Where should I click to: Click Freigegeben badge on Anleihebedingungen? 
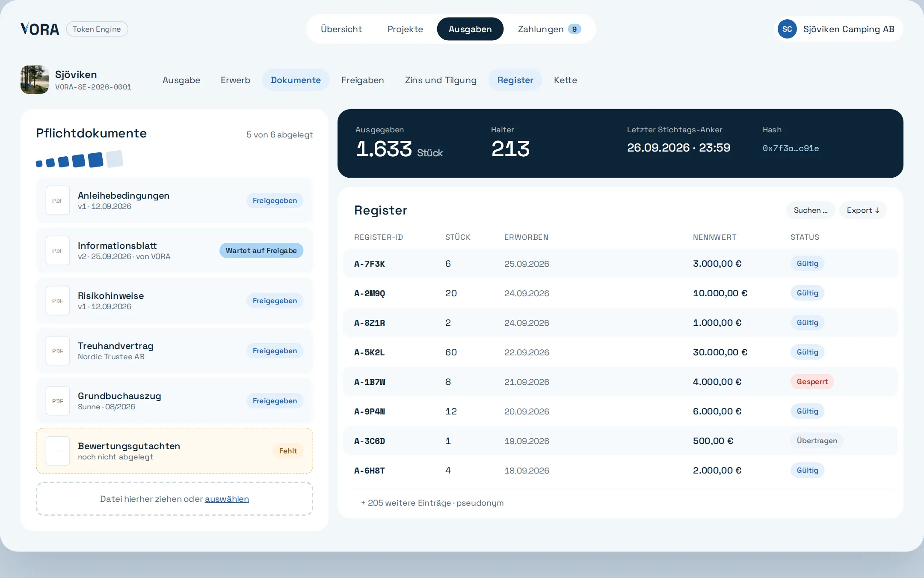pos(275,200)
